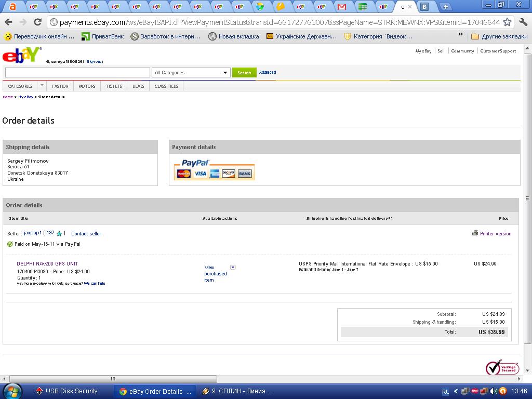Switch keyboard language via RL indicator
This screenshot has height=399, width=532.
coord(445,392)
